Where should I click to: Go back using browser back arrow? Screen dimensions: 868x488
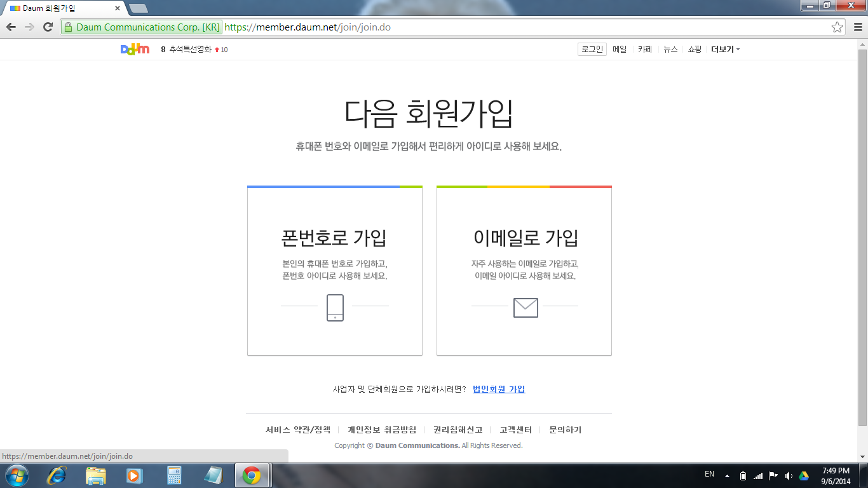point(11,27)
